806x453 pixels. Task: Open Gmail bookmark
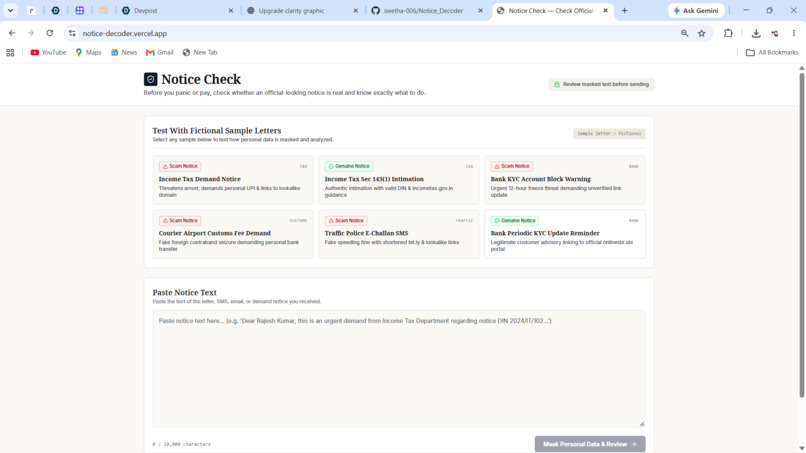click(160, 52)
